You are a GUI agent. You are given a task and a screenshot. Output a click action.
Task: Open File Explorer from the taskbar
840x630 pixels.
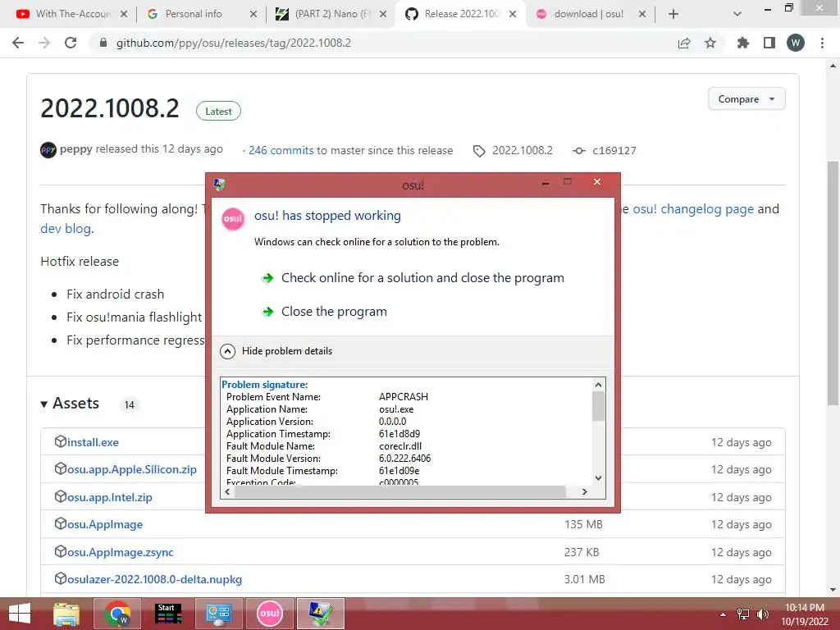[66, 614]
